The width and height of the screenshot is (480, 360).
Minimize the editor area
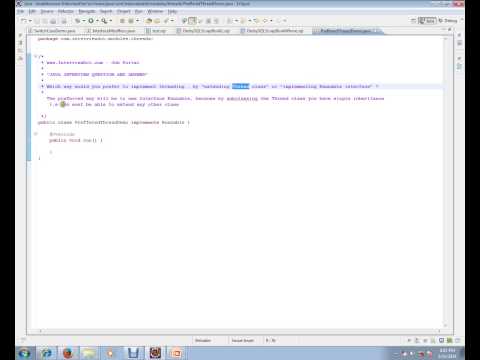point(444,30)
